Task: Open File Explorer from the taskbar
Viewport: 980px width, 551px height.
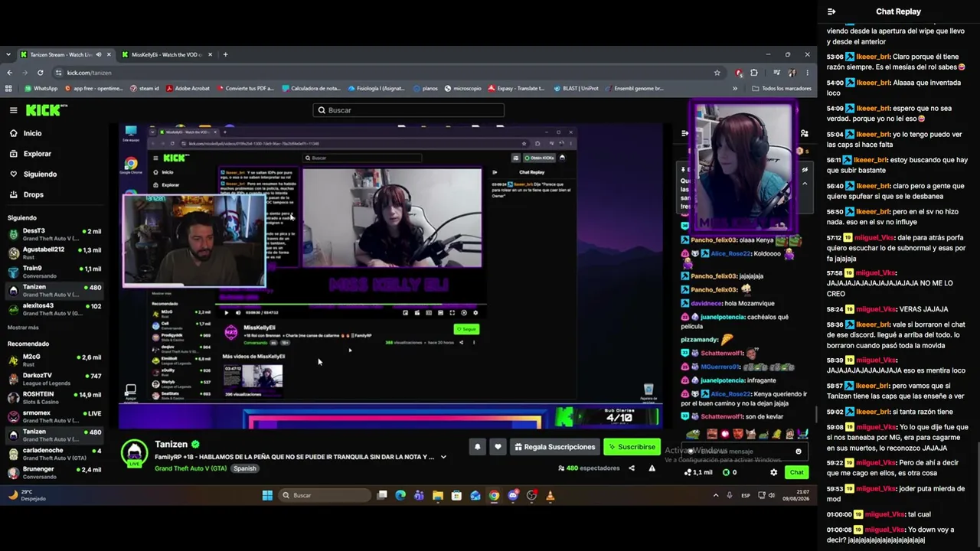Action: (x=438, y=495)
